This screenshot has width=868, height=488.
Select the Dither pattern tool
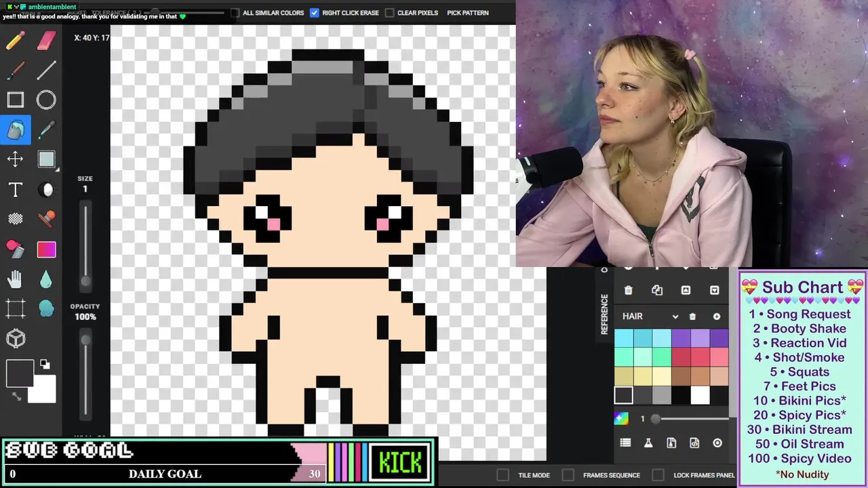click(x=15, y=219)
